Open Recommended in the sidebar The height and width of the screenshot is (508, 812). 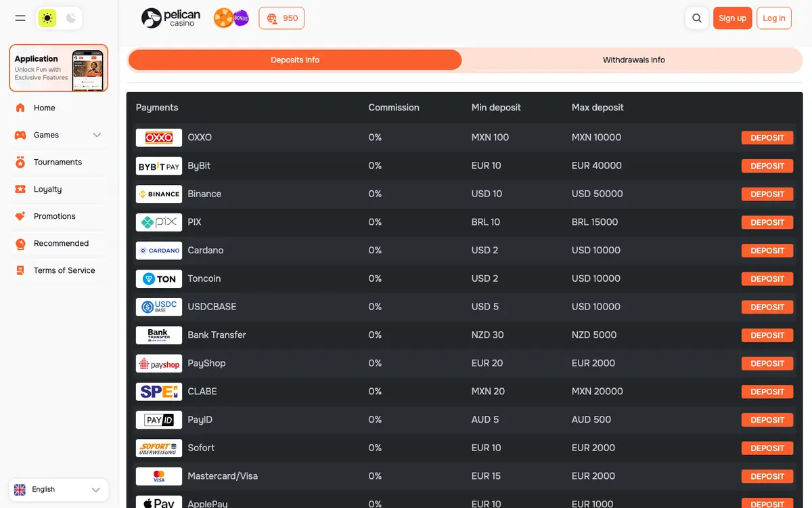pos(59,243)
